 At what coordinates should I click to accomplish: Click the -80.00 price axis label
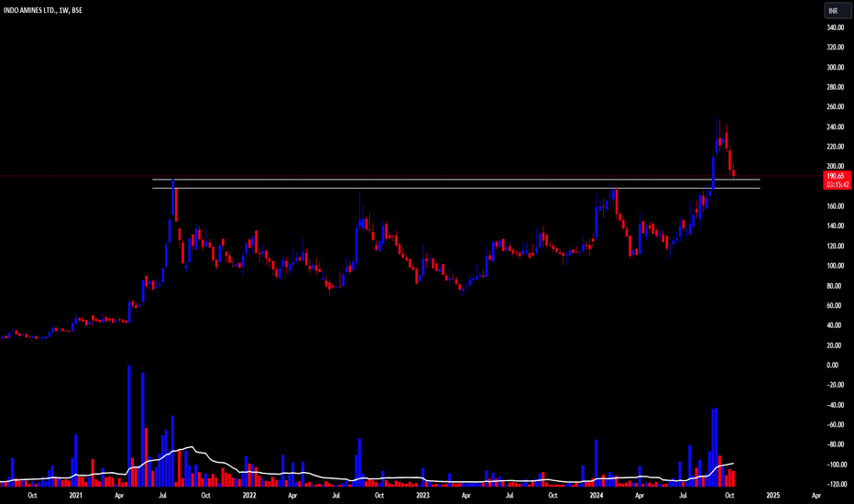(x=836, y=444)
